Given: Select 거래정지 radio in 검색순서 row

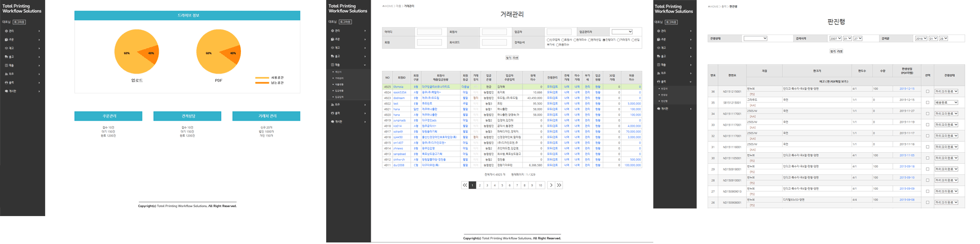Looking at the screenshot, I should tap(618, 40).
